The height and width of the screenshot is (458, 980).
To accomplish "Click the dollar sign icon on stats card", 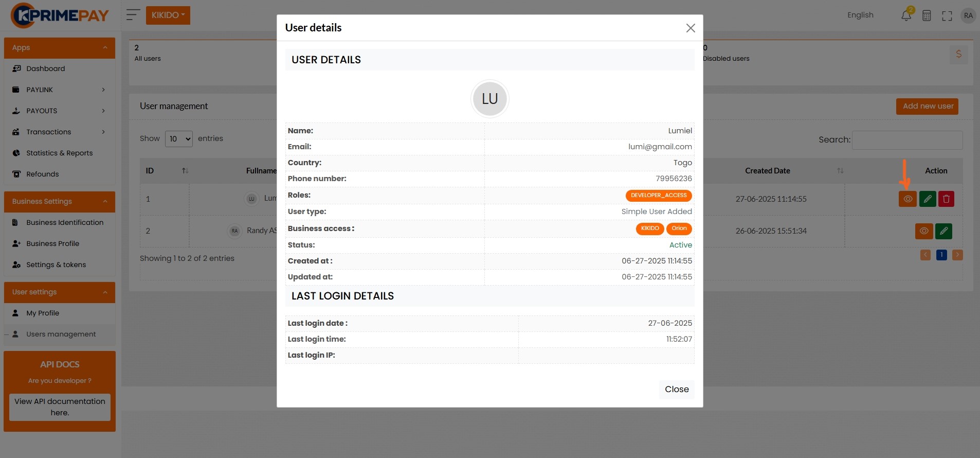I will (958, 55).
